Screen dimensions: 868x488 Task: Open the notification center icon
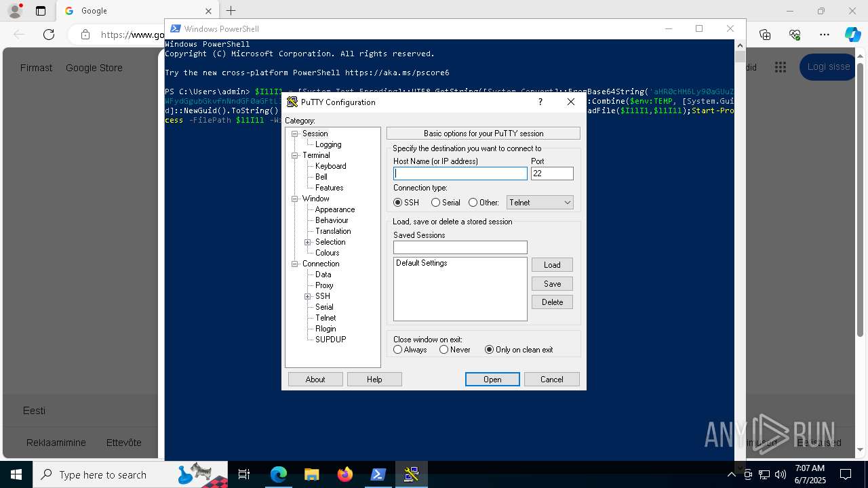pyautogui.click(x=846, y=474)
